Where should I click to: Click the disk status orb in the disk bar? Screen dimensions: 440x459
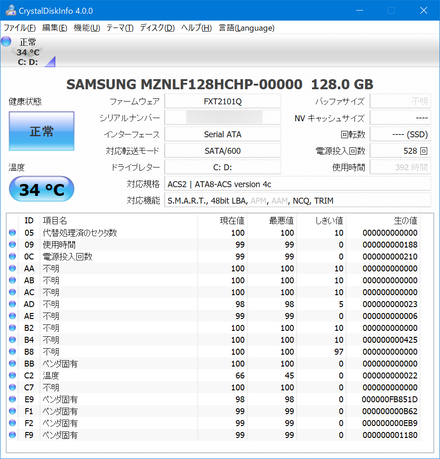[6, 42]
